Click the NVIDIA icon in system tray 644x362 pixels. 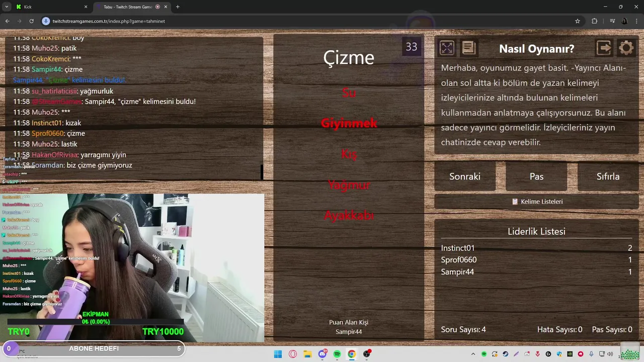(x=570, y=354)
